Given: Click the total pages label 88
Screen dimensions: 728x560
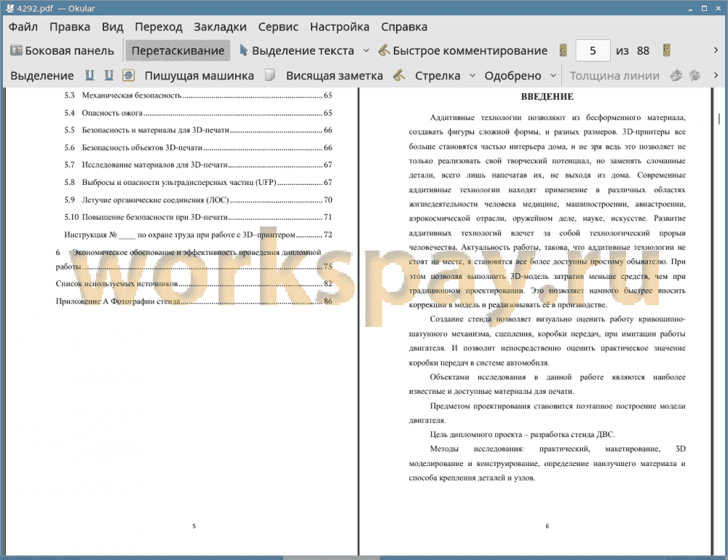Looking at the screenshot, I should tap(643, 51).
